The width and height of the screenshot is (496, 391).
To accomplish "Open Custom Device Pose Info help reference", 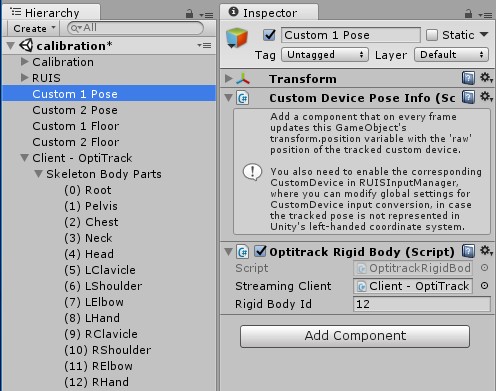I will [468, 97].
